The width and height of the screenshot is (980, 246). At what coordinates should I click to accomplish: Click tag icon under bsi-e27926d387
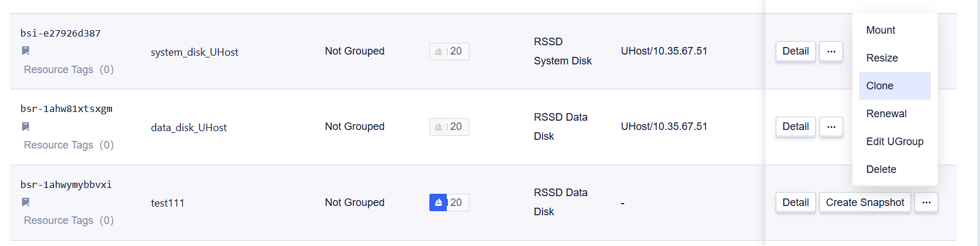pos(26,51)
